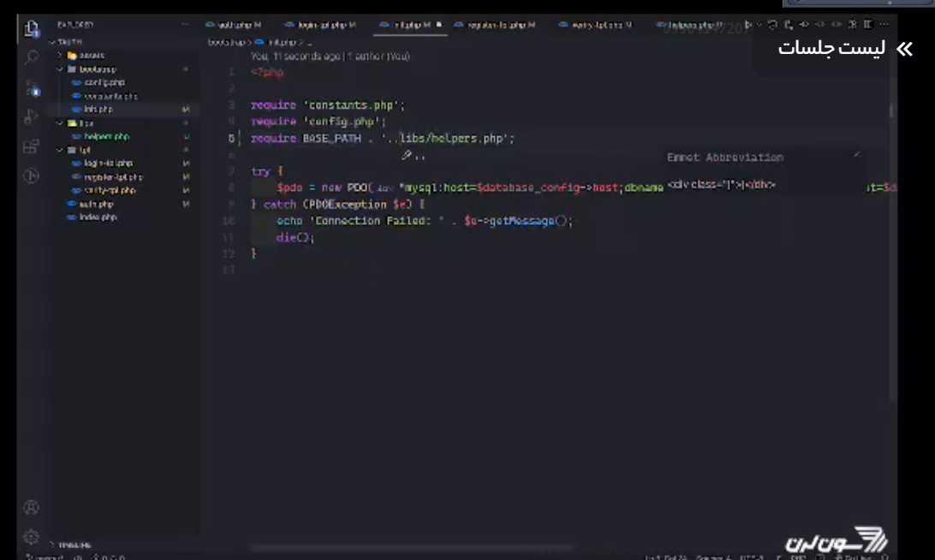Click the editor horizontal scrollbar
The height and width of the screenshot is (560, 935).
point(413,547)
